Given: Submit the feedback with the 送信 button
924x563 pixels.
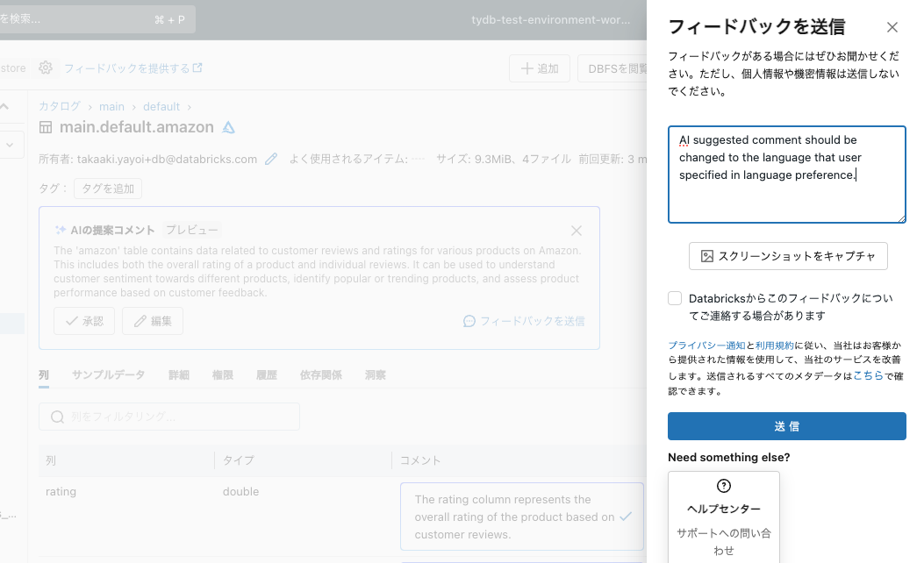Looking at the screenshot, I should tap(786, 426).
